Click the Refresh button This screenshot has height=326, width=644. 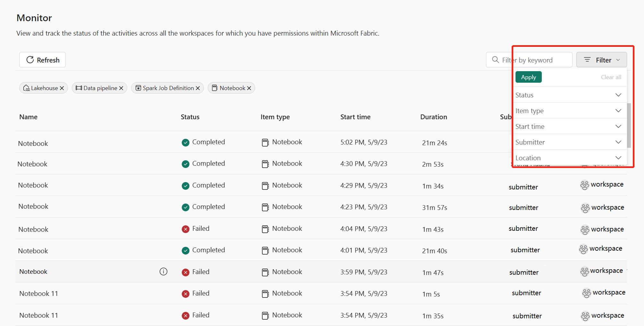click(x=43, y=60)
